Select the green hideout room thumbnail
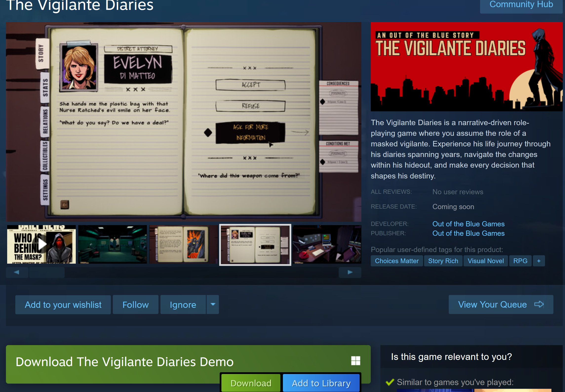Viewport: 565px width, 392px height. click(x=113, y=244)
